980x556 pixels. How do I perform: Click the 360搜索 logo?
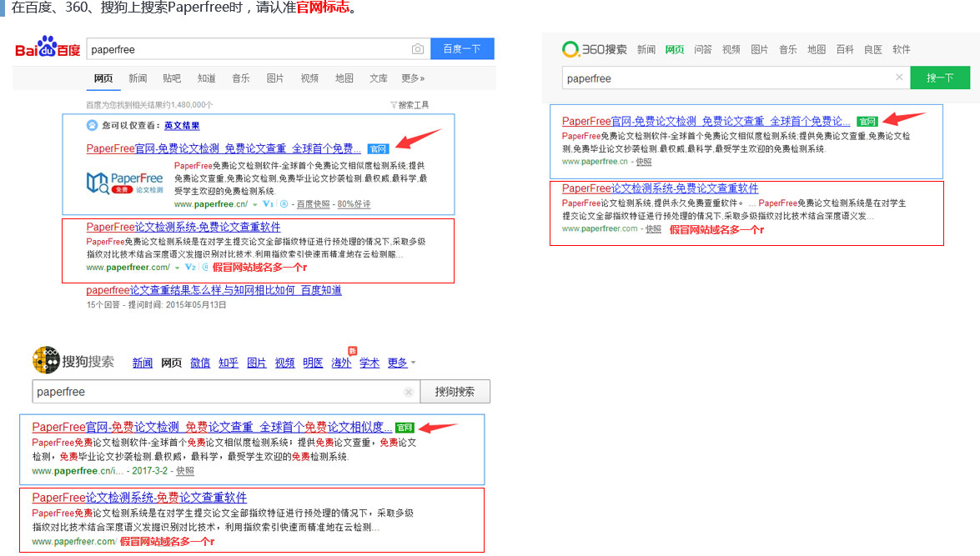(595, 48)
